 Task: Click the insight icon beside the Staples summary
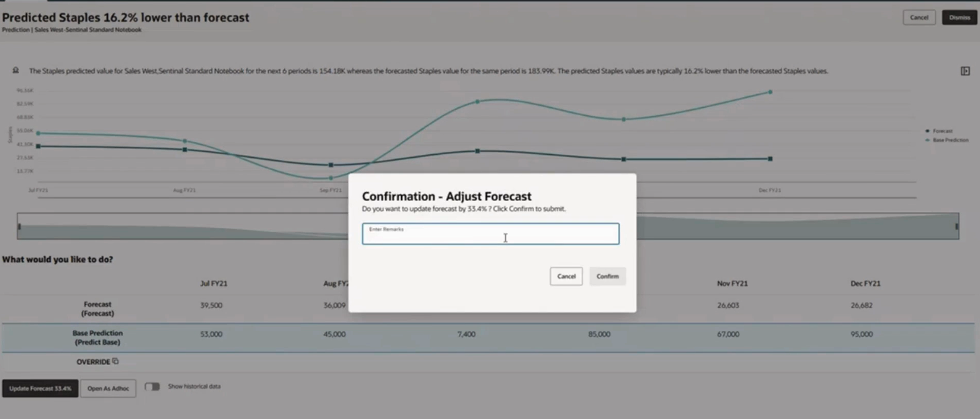pyautogui.click(x=16, y=70)
